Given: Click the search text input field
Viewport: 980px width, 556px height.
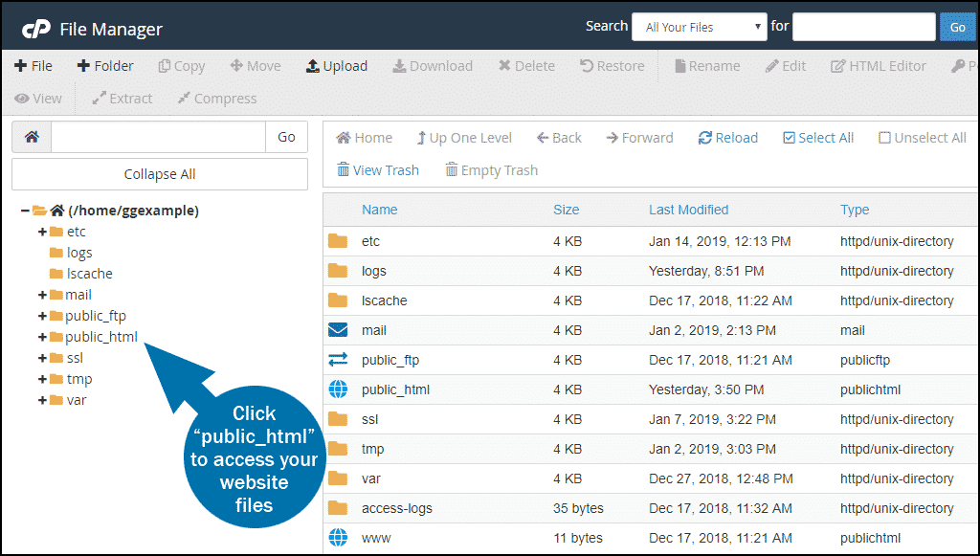Looking at the screenshot, I should (863, 26).
